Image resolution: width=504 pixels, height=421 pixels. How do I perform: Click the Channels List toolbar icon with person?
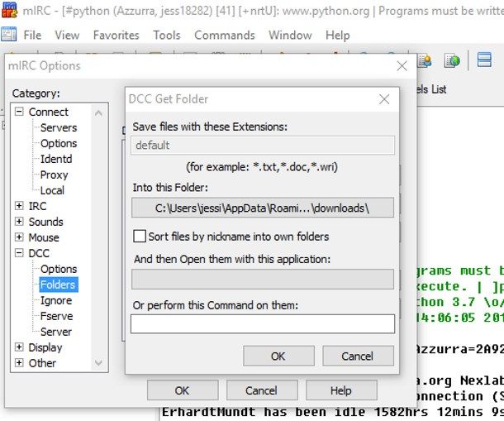pyautogui.click(x=425, y=60)
